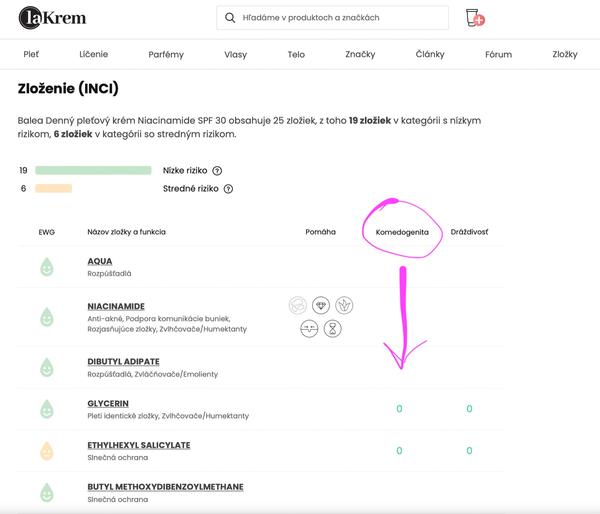Open the GLYCERIN ingredient link

click(x=111, y=403)
